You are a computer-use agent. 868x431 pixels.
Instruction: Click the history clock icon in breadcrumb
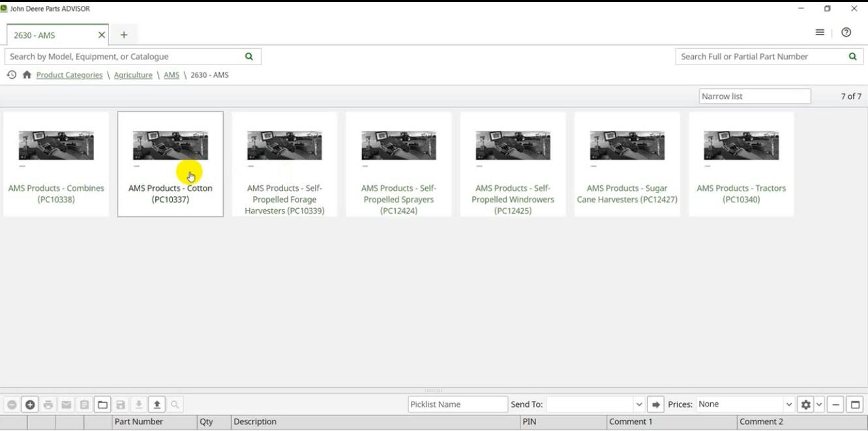pyautogui.click(x=12, y=75)
